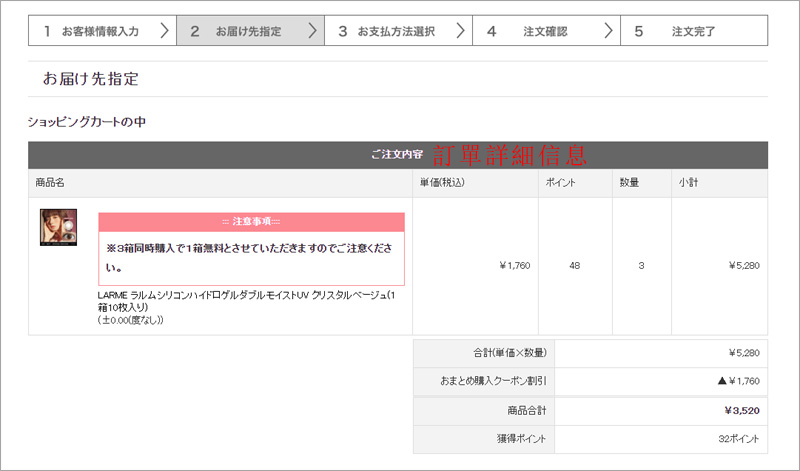Screen dimensions: 800x471
Task: Open the LARME product thumbnail image
Action: coord(58,227)
